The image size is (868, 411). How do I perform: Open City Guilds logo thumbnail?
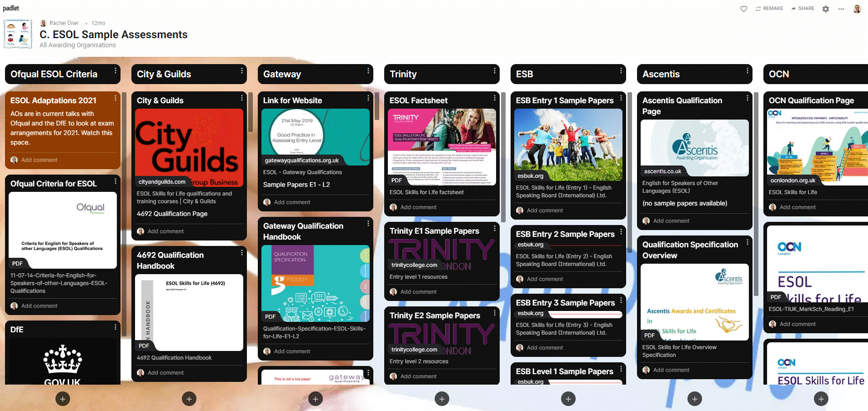[189, 148]
